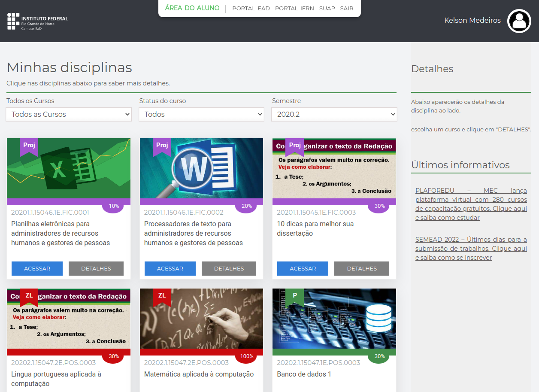Click SUAP in the top navigation
The height and width of the screenshot is (392, 539).
tap(327, 9)
